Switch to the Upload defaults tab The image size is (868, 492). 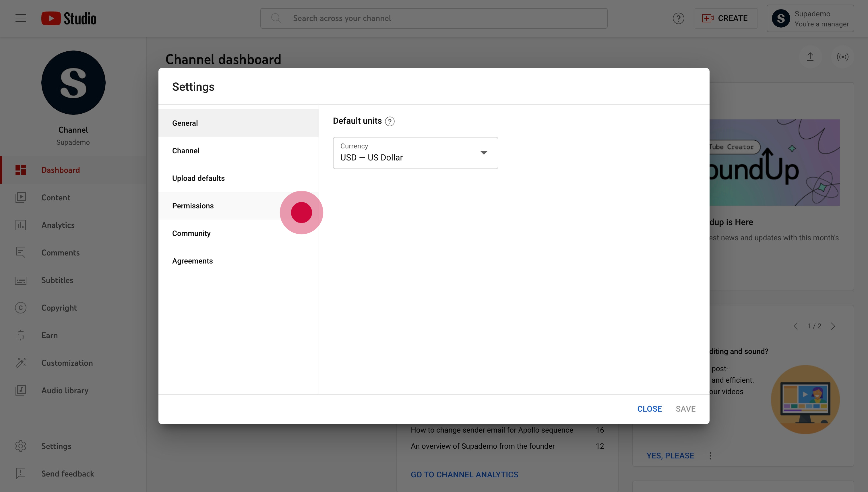[x=198, y=178]
